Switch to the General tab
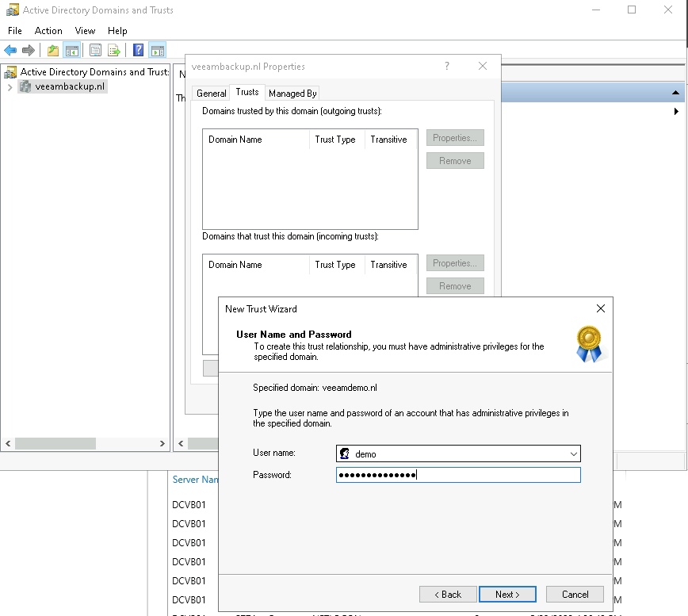 (x=212, y=93)
